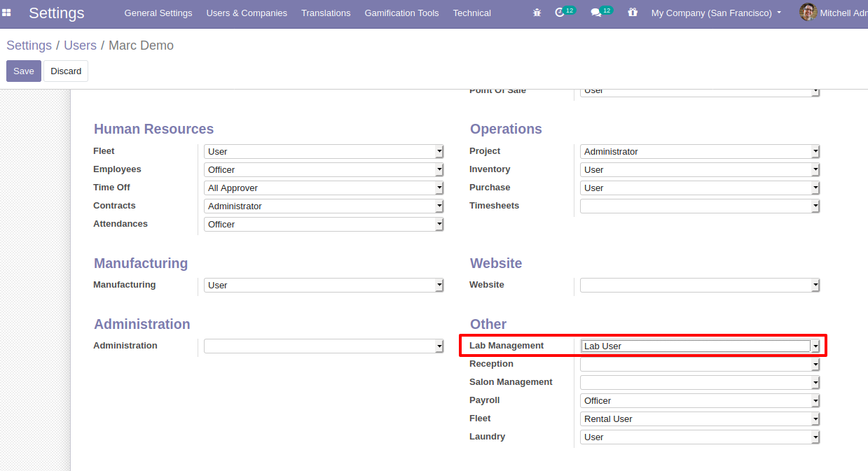
Task: Open the Administration access dropdown
Action: click(323, 346)
